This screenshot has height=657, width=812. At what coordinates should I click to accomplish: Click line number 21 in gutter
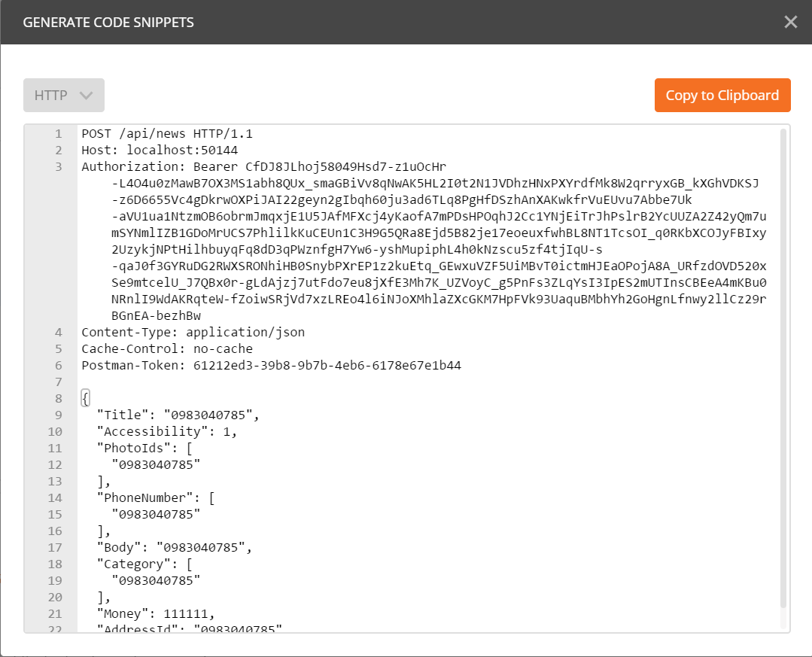coord(55,614)
